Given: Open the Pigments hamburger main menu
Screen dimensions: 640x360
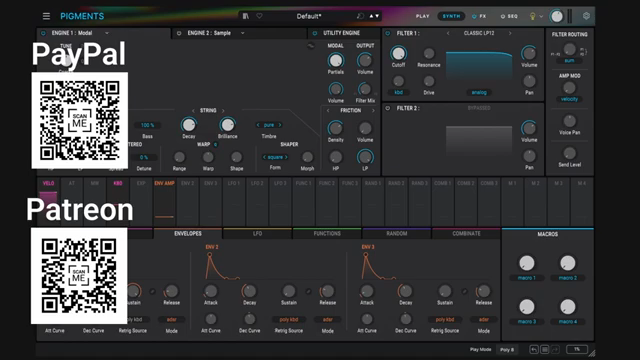Looking at the screenshot, I should tap(46, 16).
